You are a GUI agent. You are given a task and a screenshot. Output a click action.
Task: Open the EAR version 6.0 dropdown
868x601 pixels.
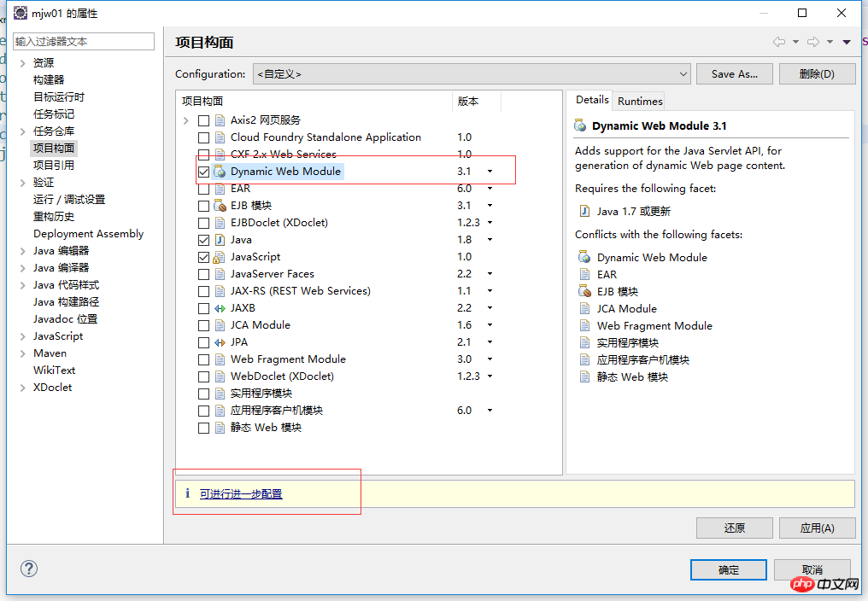pyautogui.click(x=490, y=189)
